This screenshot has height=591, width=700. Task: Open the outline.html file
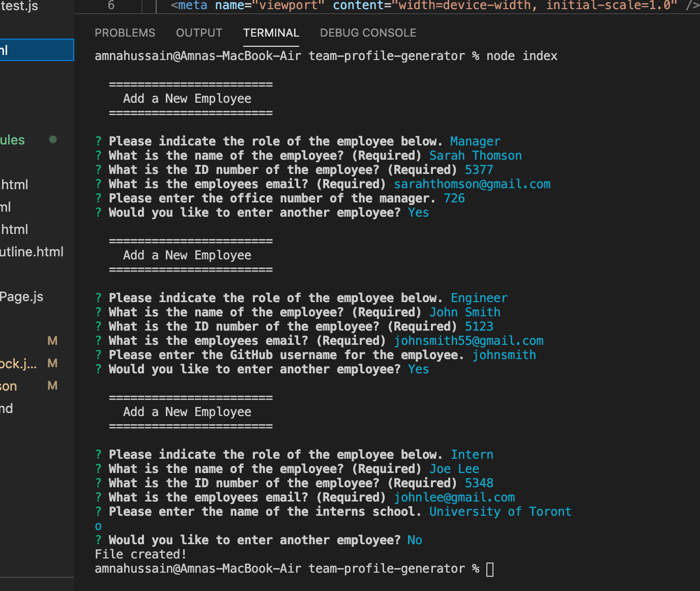(32, 251)
